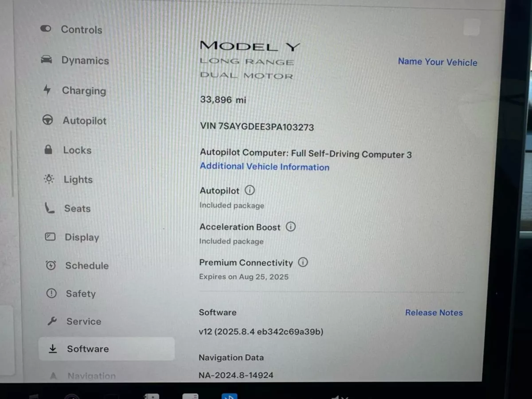This screenshot has width=532, height=399.
Task: Open the Schedule menu item
Action: coord(77,266)
